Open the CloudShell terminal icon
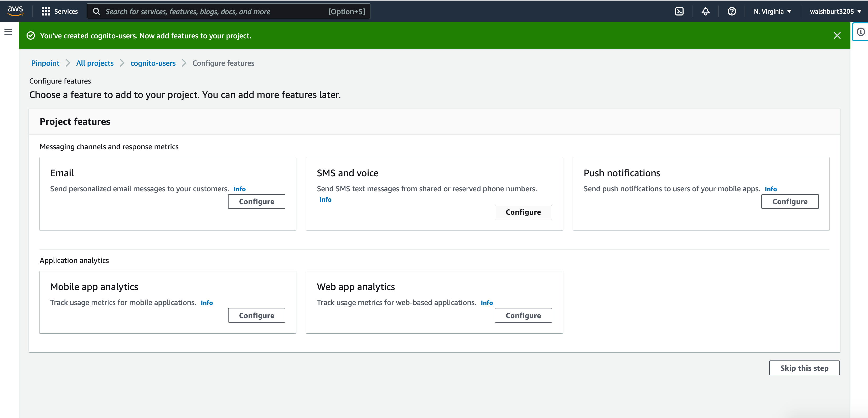 click(x=679, y=12)
